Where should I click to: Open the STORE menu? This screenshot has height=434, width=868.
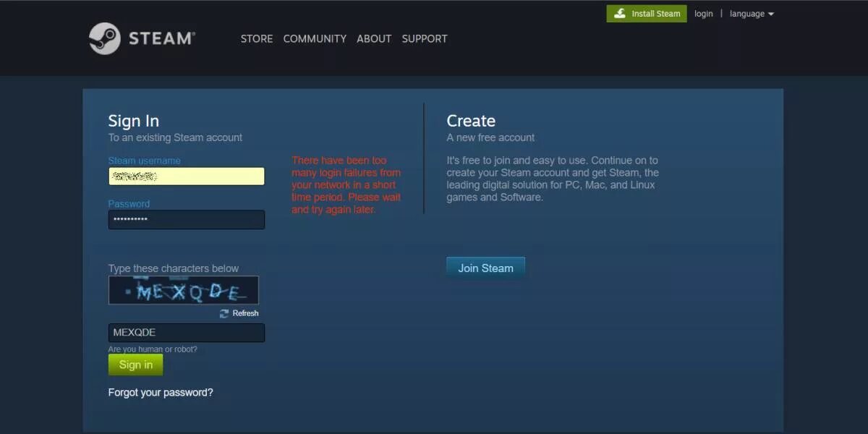click(x=257, y=38)
